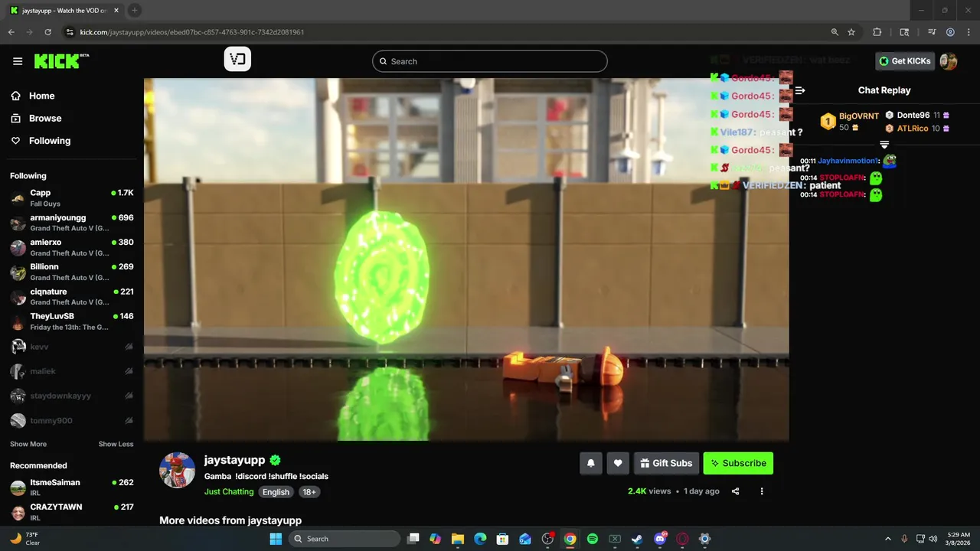This screenshot has height=551, width=980.
Task: Focus the Kick search field
Action: (490, 61)
